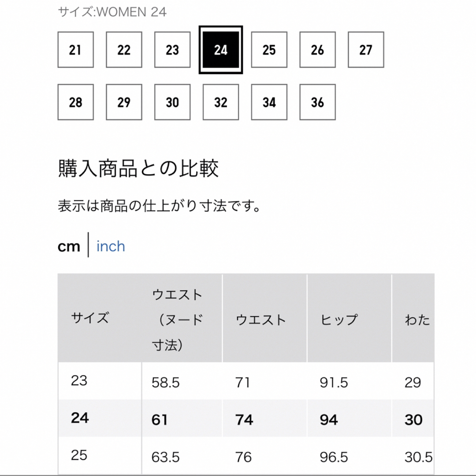Select size 32 button
Viewport: 476px width, 476px height.
click(x=221, y=102)
